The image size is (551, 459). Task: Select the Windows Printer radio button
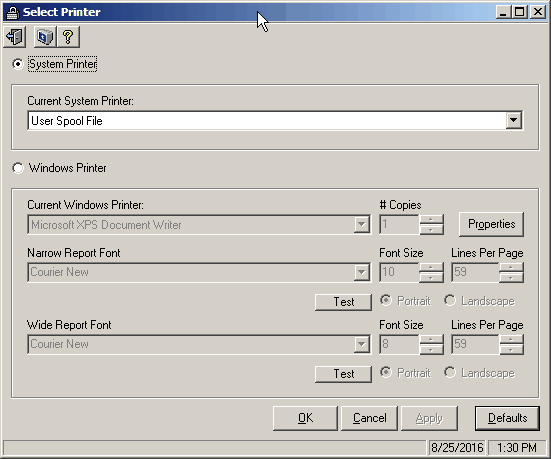coord(18,168)
